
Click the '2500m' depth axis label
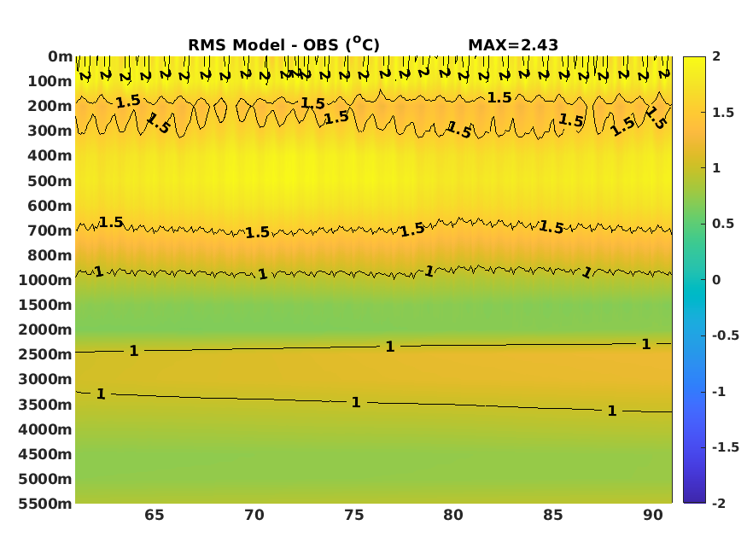pyautogui.click(x=45, y=354)
